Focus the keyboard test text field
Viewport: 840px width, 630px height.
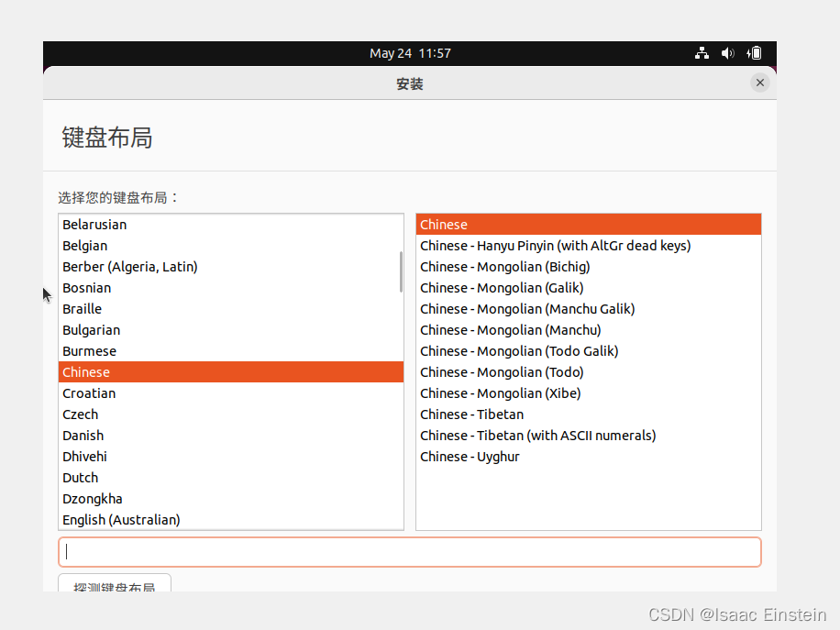410,552
